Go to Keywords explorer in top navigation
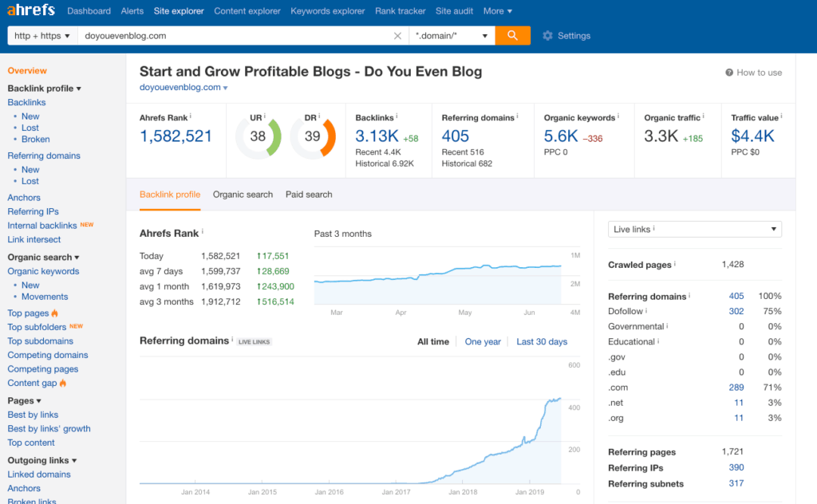This screenshot has width=817, height=504. (x=328, y=10)
